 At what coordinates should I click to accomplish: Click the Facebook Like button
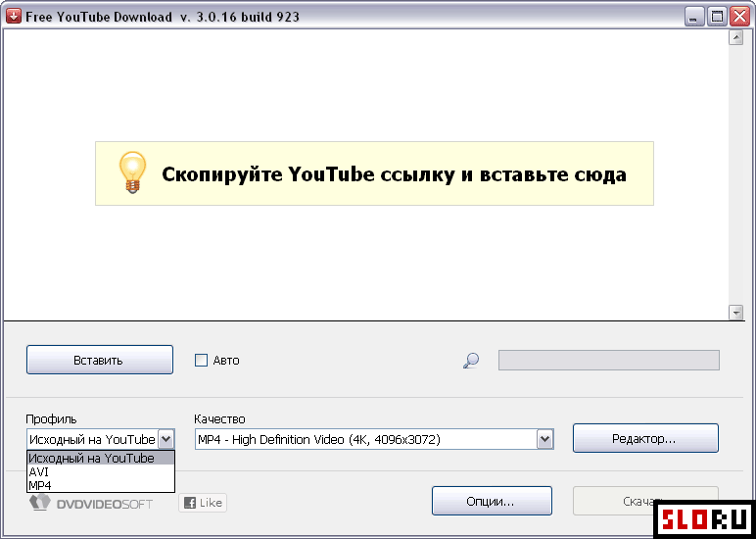pyautogui.click(x=203, y=503)
